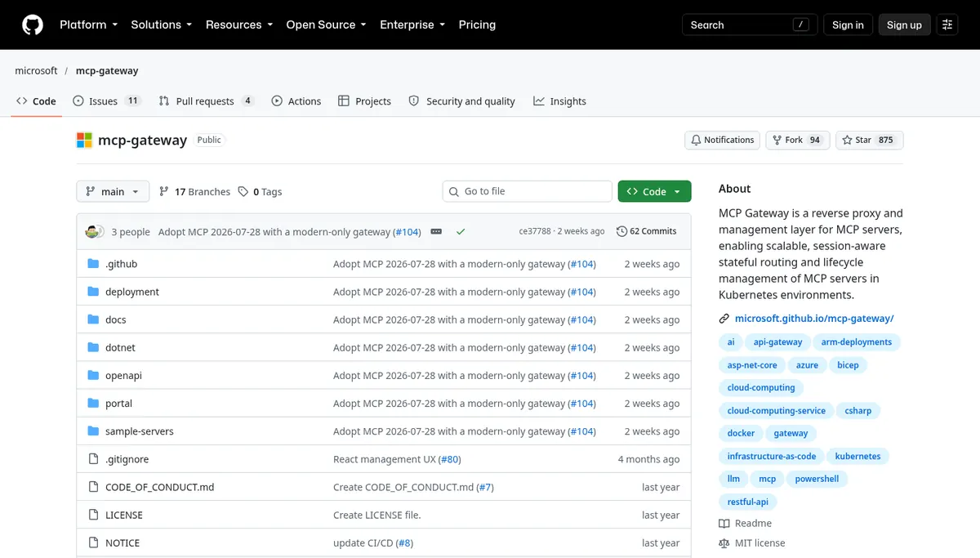The height and width of the screenshot is (558, 980).
Task: Click the Sign in button
Action: [x=848, y=25]
